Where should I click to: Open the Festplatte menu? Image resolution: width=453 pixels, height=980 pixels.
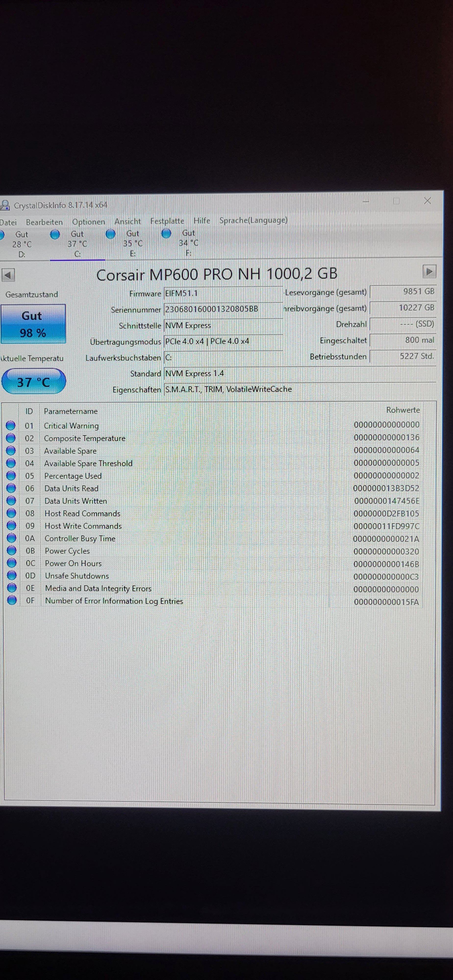pyautogui.click(x=167, y=221)
